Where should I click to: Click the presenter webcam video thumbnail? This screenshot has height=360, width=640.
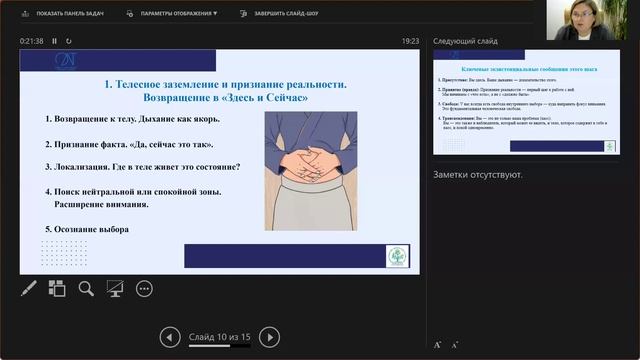pyautogui.click(x=587, y=20)
